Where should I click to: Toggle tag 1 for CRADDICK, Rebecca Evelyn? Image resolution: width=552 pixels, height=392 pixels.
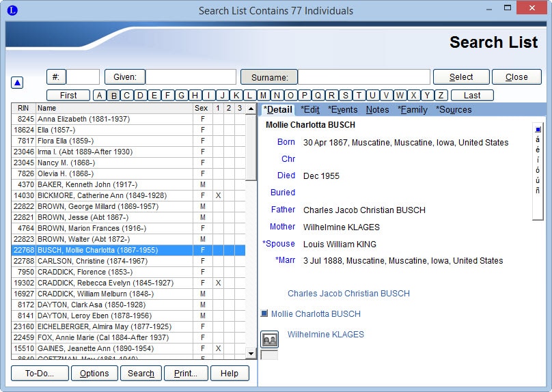point(218,283)
